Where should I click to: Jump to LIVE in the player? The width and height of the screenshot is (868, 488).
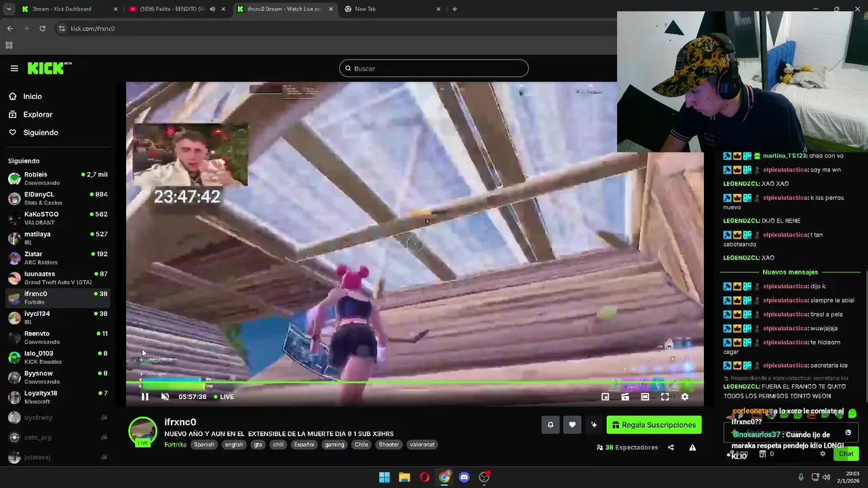(224, 397)
